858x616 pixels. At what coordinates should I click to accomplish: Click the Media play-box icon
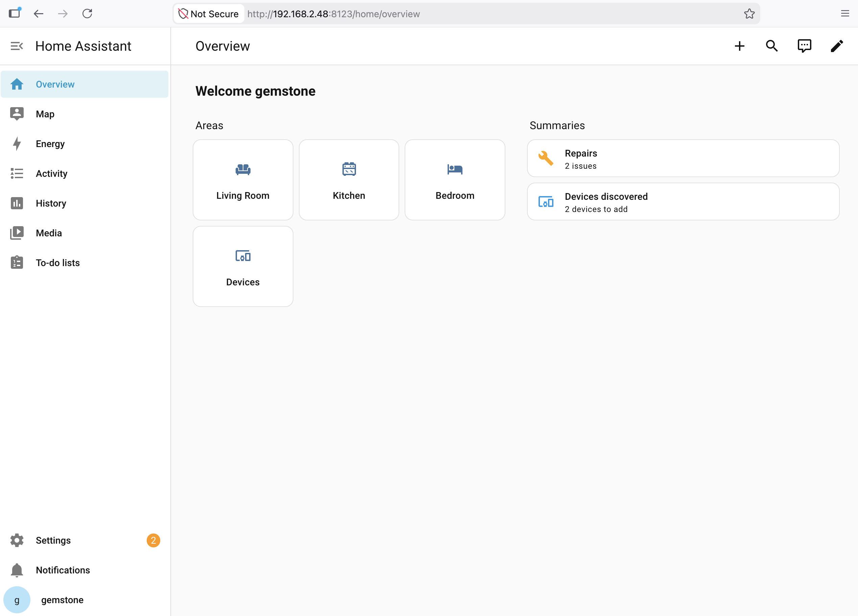[17, 233]
